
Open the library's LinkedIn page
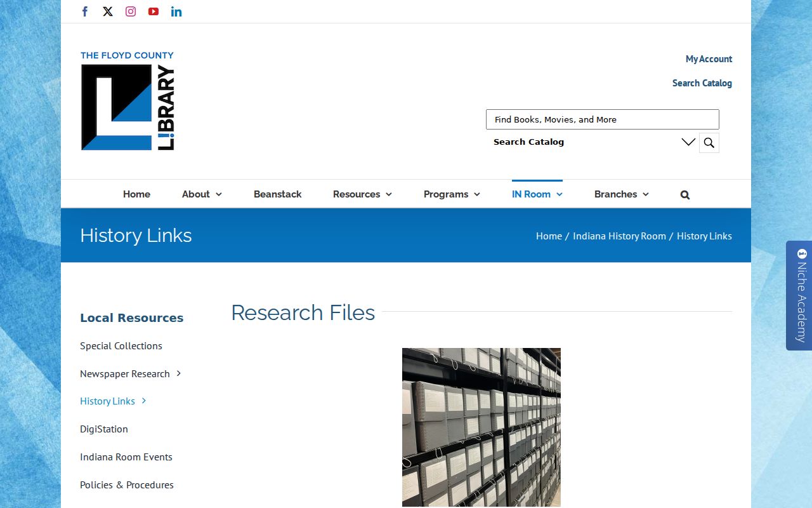[176, 11]
